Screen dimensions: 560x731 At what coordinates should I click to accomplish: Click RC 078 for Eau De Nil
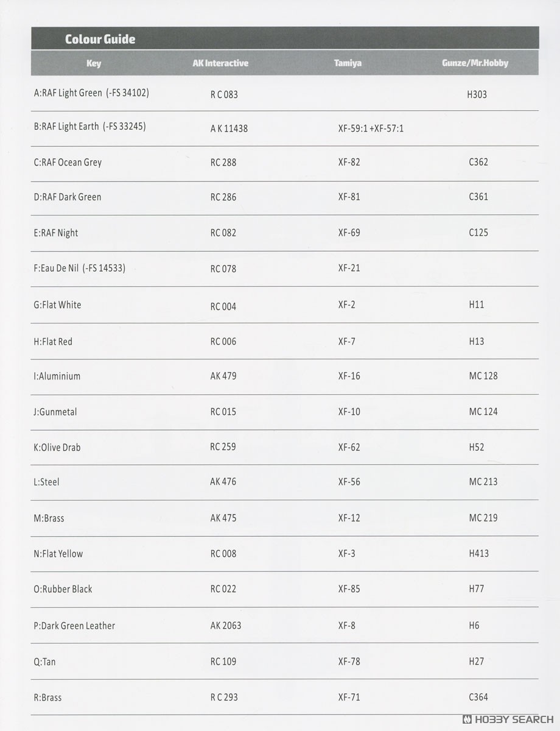coord(223,269)
